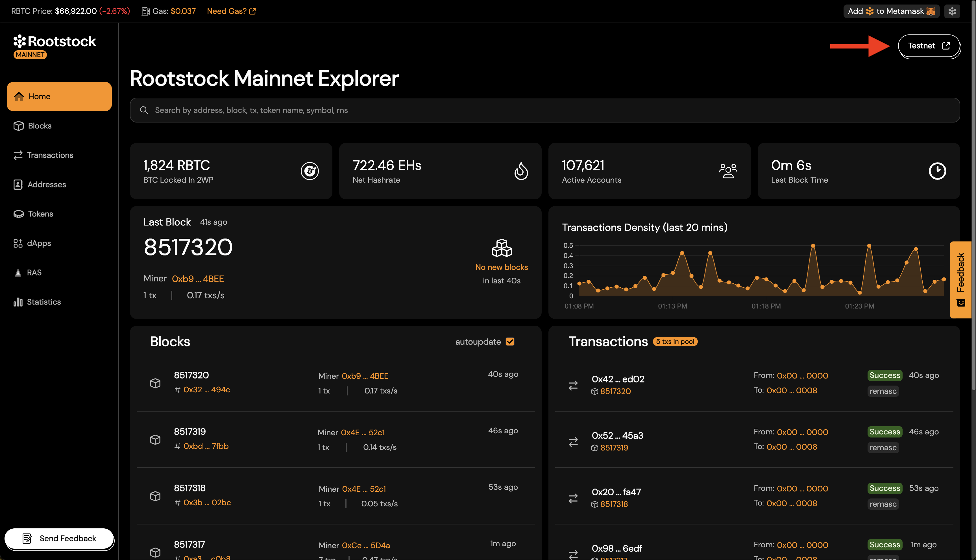This screenshot has width=976, height=560.
Task: Open the Testnet explorer button
Action: (x=929, y=46)
